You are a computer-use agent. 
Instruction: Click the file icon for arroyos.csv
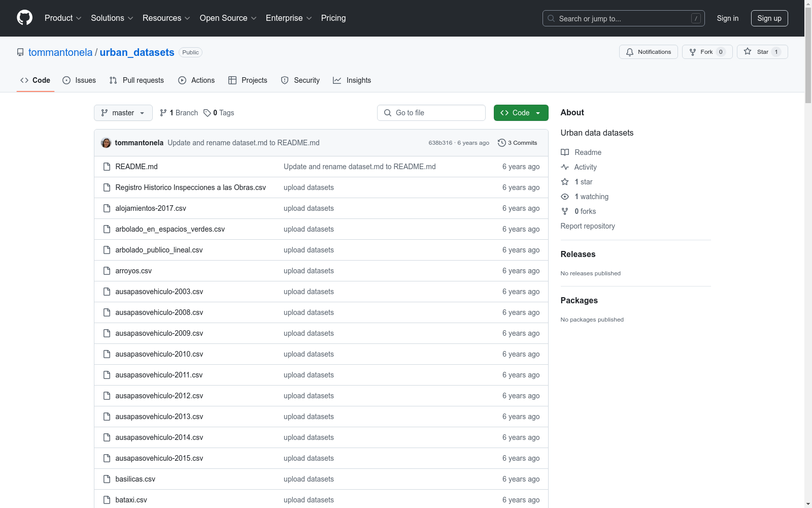tap(107, 271)
